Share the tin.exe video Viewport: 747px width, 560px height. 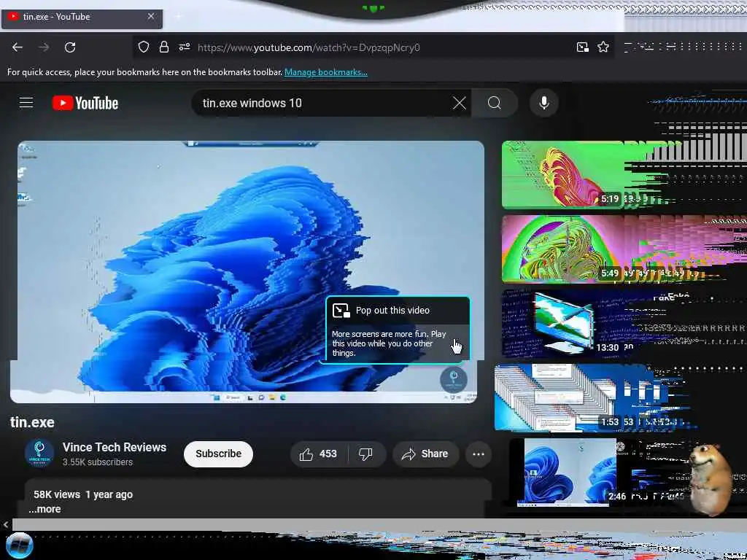point(425,454)
